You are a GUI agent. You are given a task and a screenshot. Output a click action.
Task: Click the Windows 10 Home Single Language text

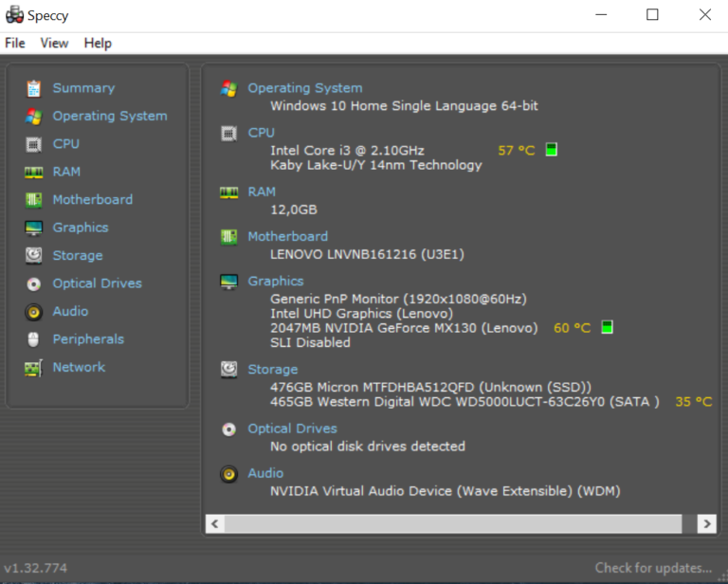pos(404,106)
